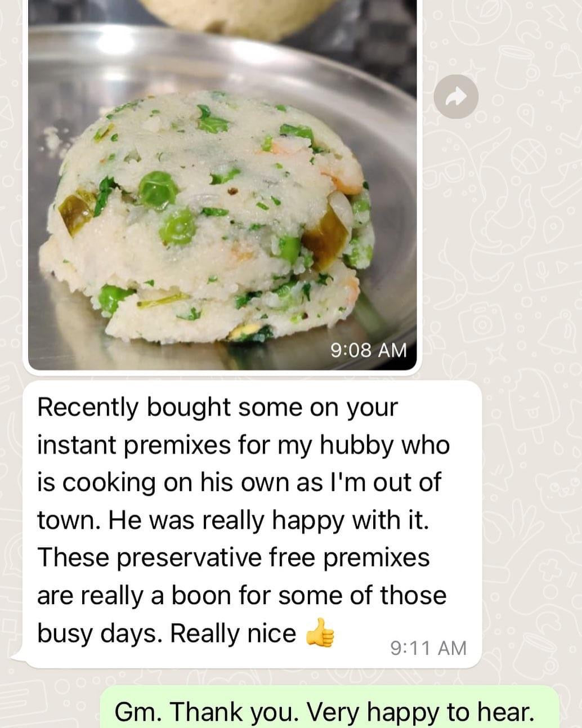Select the 9:11 AM message timestamp

pyautogui.click(x=428, y=647)
